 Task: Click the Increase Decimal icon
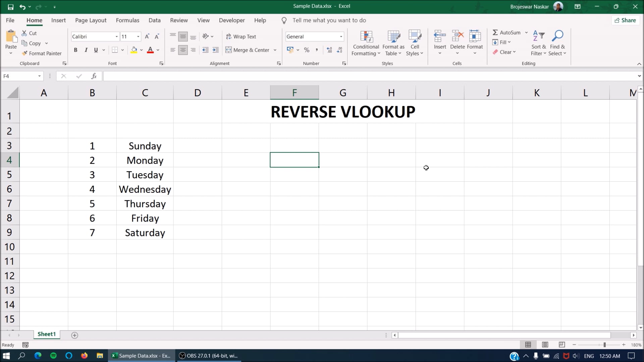(x=329, y=50)
